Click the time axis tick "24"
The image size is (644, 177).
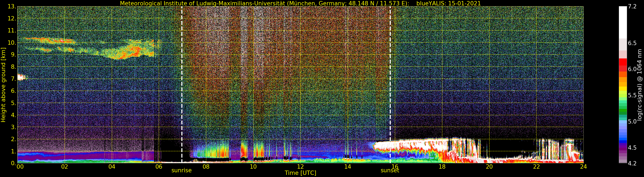(583, 167)
